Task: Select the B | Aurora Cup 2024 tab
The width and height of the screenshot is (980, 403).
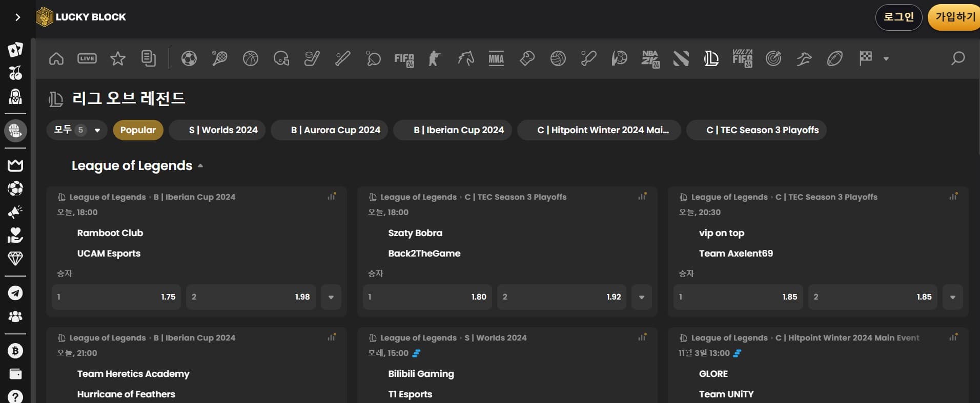Action: point(330,130)
